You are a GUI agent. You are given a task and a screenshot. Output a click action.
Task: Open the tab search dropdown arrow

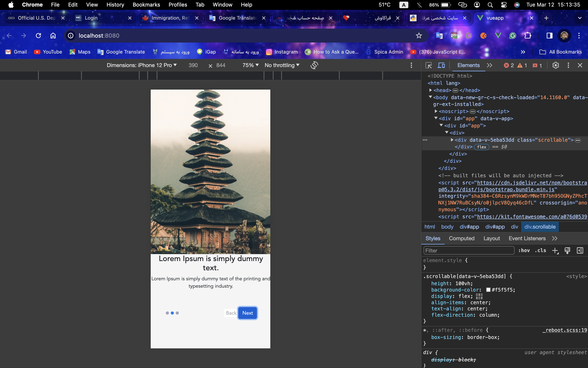click(x=580, y=18)
